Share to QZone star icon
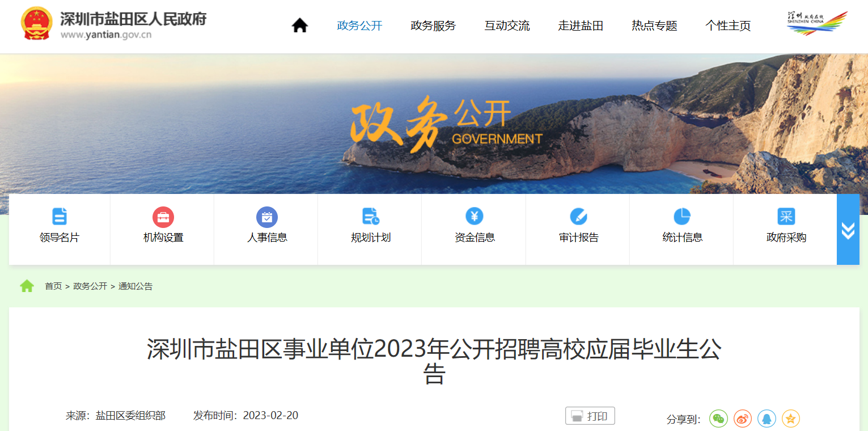This screenshot has width=868, height=431. click(x=791, y=419)
